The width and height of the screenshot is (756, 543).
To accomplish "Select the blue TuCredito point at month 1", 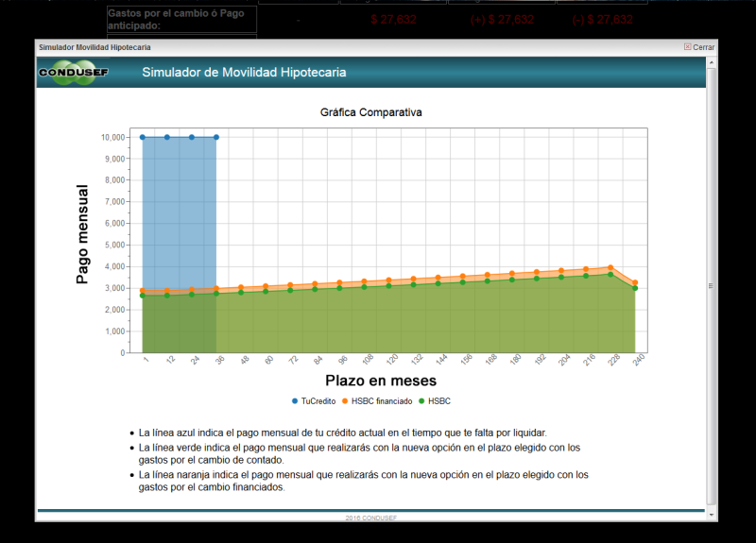I will coord(143,137).
